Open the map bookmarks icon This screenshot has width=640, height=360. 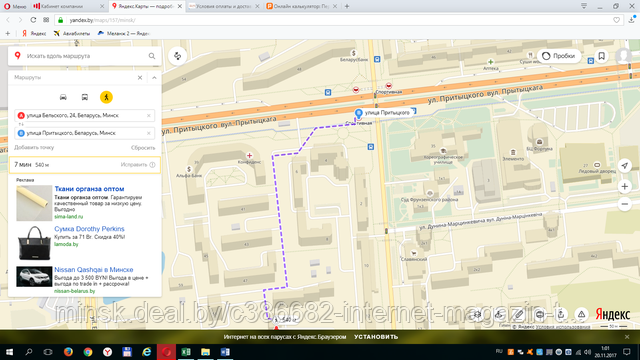coord(602,56)
